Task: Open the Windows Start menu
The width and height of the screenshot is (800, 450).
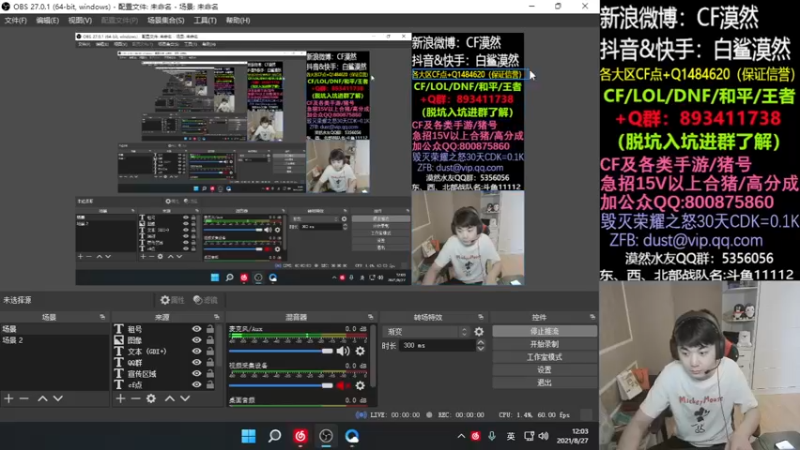Action: (x=248, y=436)
